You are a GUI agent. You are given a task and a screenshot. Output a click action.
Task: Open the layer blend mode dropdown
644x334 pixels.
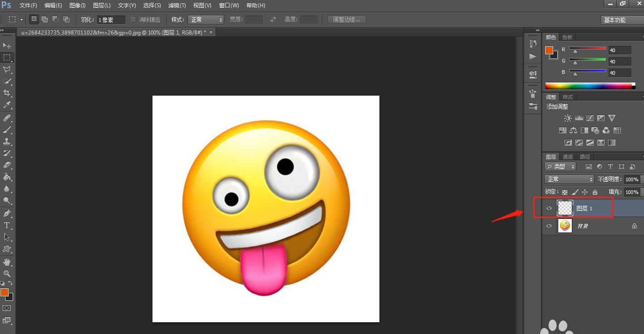(569, 179)
